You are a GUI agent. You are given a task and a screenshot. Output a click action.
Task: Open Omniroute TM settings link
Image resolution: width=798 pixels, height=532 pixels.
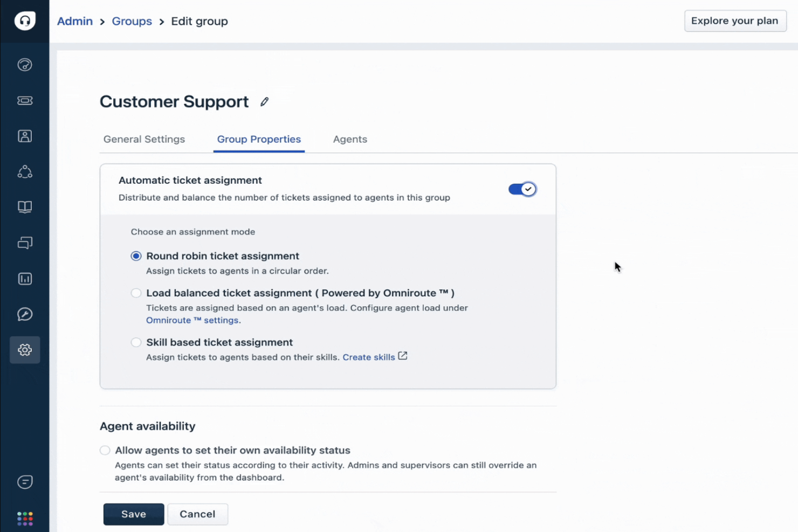point(192,320)
